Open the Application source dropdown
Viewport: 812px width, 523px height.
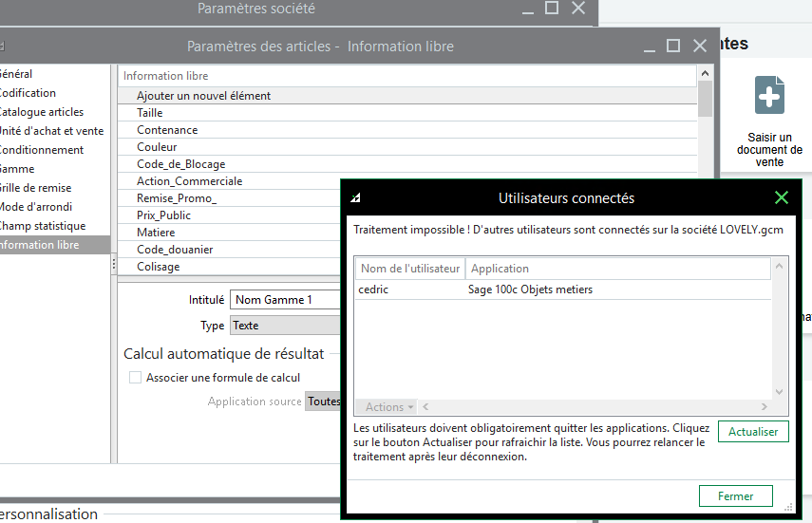click(323, 402)
